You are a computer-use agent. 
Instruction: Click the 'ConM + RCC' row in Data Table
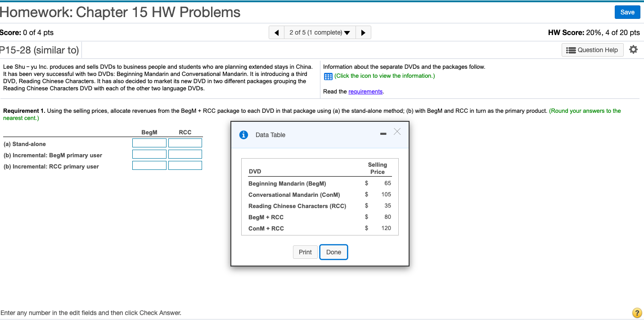[x=320, y=228]
